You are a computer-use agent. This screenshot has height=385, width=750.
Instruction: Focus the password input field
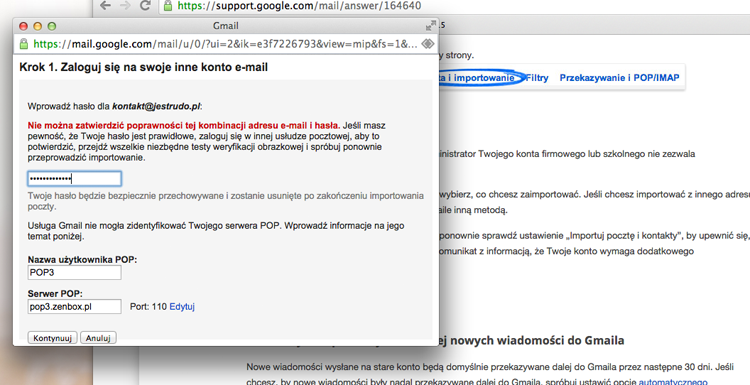click(74, 179)
